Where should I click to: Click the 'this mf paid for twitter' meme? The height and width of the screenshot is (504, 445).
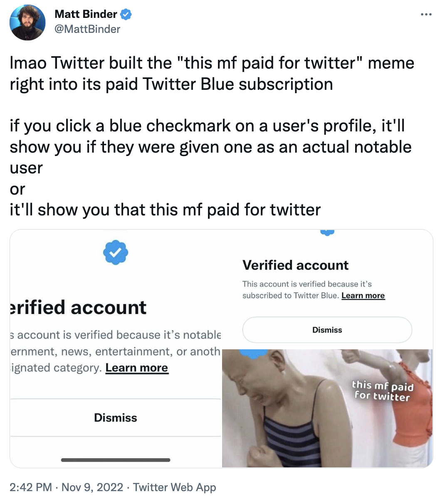pos(382,390)
